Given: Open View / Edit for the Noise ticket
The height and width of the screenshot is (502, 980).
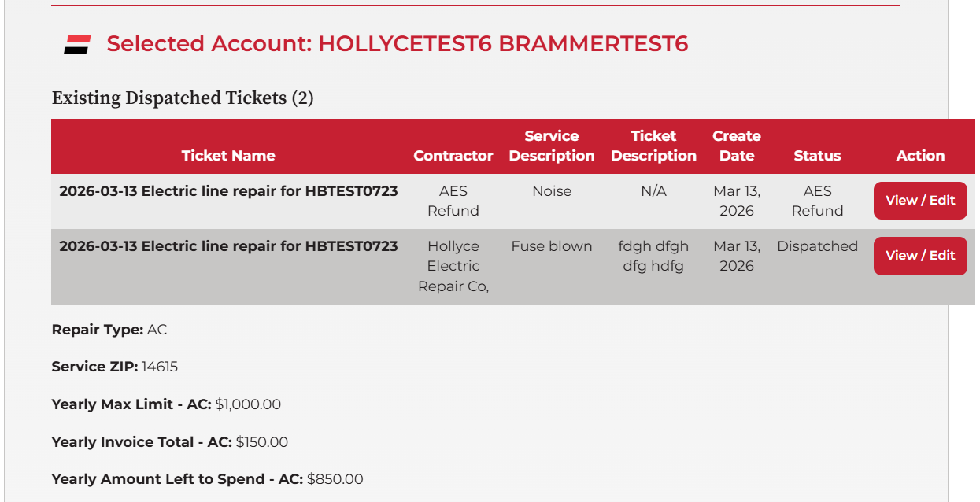Looking at the screenshot, I should 919,201.
